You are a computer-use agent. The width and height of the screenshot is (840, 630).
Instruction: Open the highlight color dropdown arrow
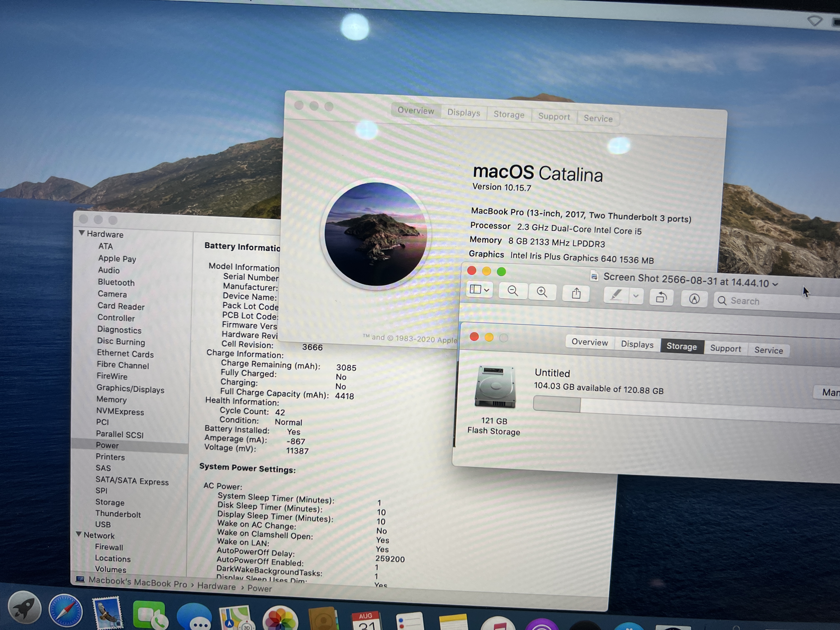(x=636, y=296)
